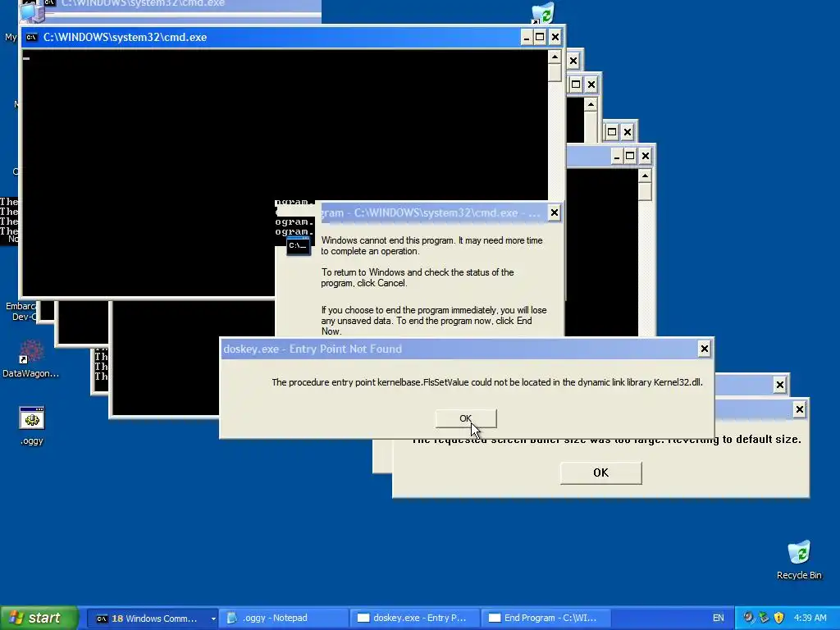
Task: Maximize the front cmd.exe window
Action: pyautogui.click(x=540, y=38)
